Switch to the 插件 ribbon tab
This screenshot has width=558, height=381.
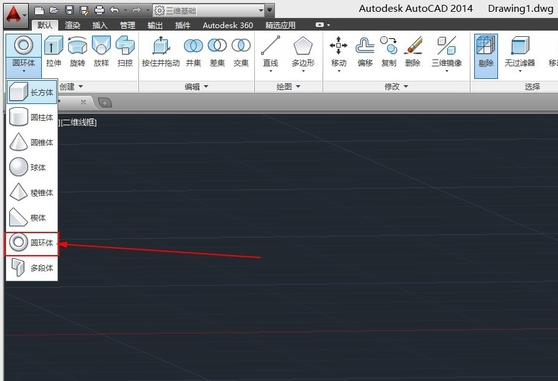183,25
